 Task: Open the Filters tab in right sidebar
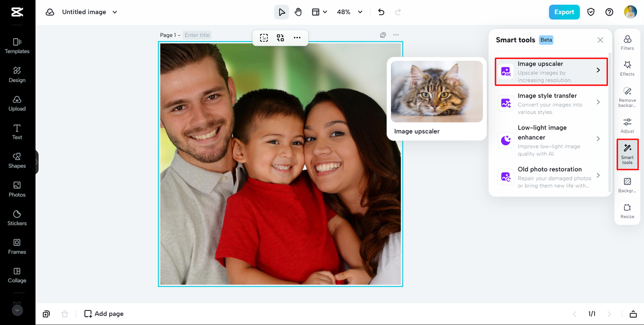click(627, 42)
